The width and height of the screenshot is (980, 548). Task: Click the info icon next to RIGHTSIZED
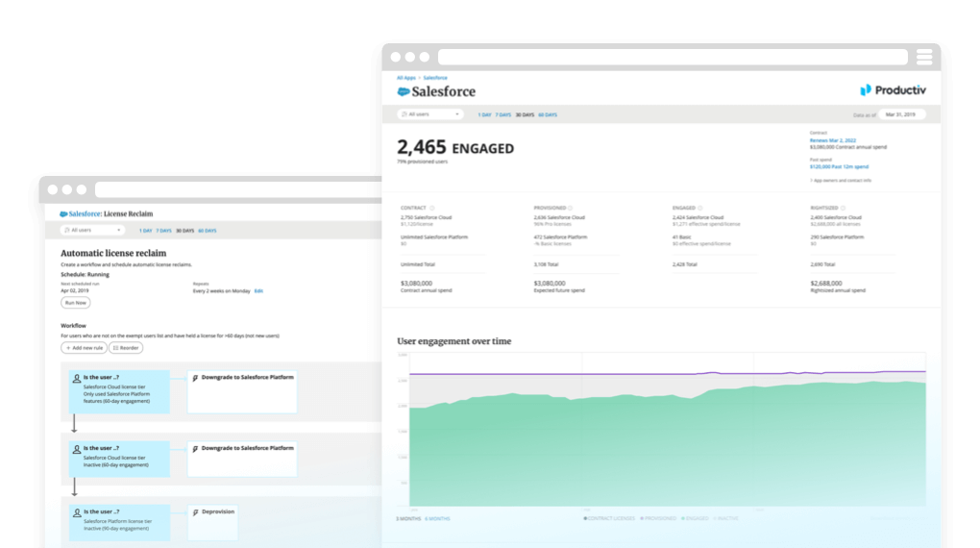point(844,208)
